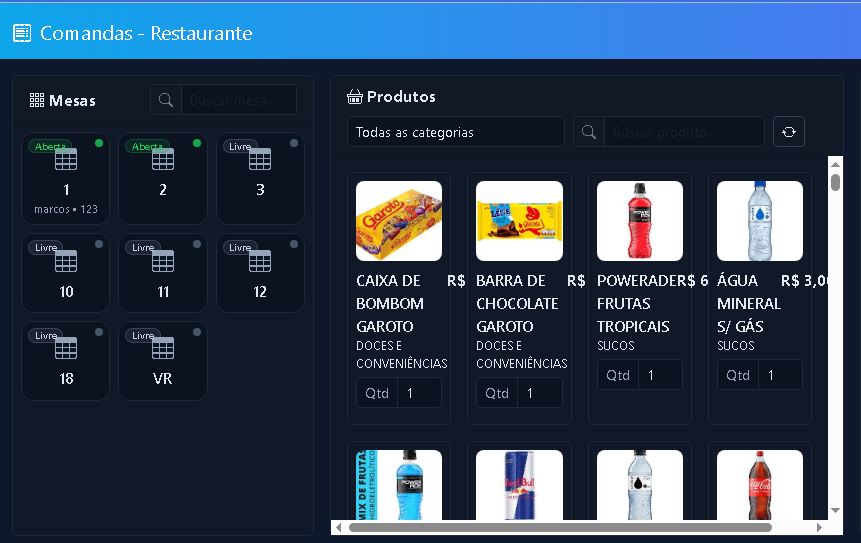861x543 pixels.
Task: Select the Caixa de Bombom Garoto image
Action: [399, 221]
